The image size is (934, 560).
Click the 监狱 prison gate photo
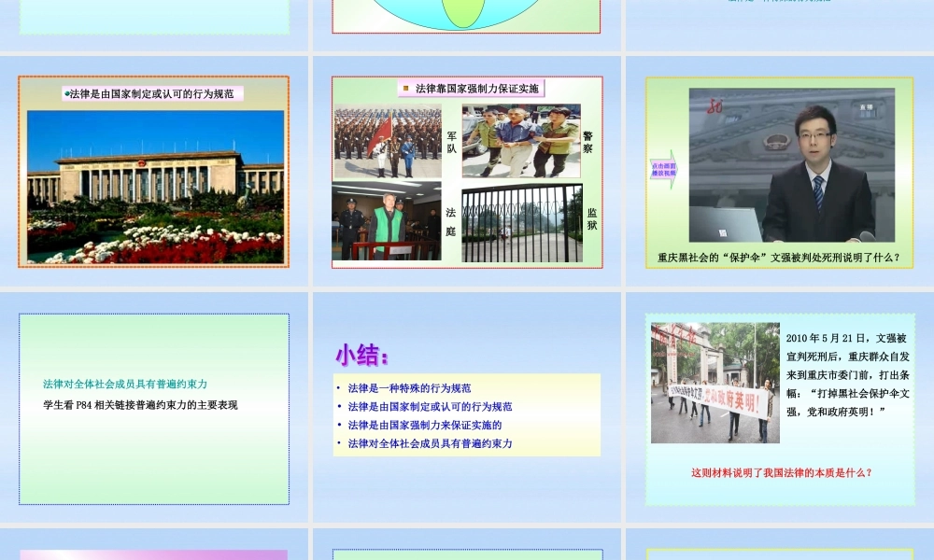522,222
